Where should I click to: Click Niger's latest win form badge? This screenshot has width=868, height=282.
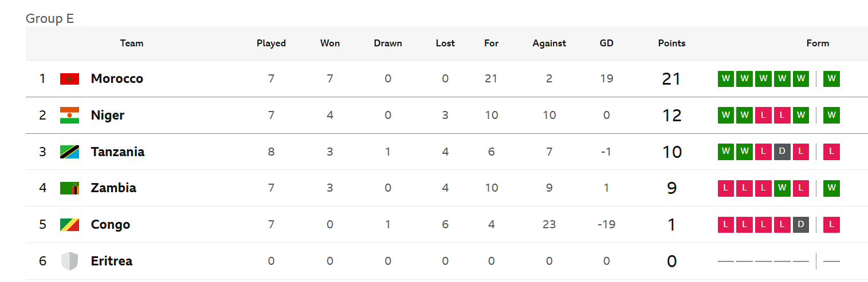pos(831,116)
